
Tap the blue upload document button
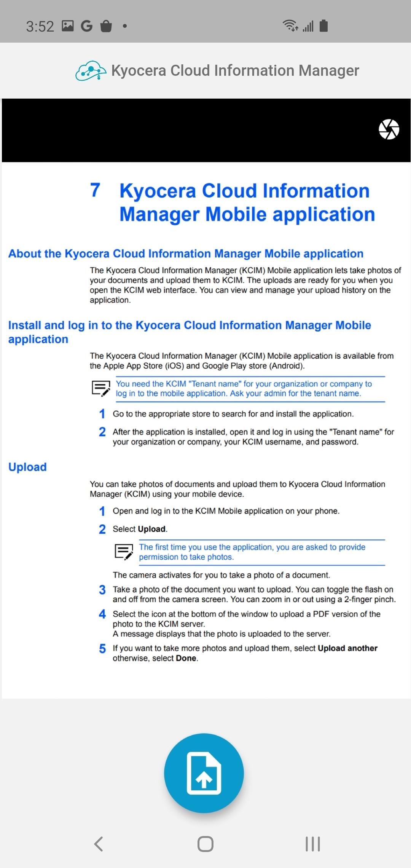coord(204,773)
